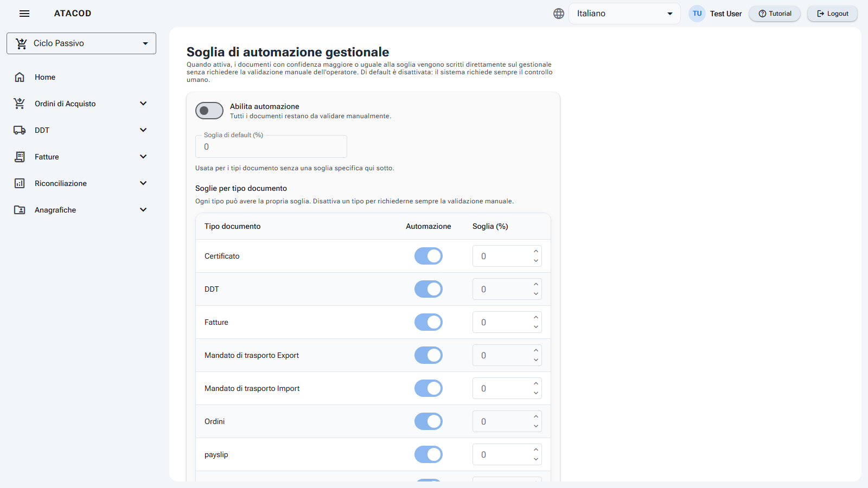The width and height of the screenshot is (868, 488).
Task: Decrease the Certificato soglia value
Action: [536, 261]
